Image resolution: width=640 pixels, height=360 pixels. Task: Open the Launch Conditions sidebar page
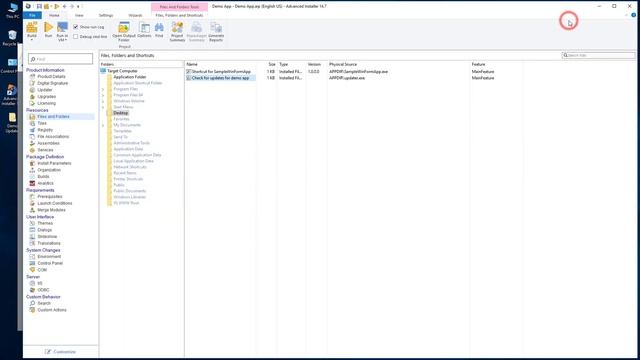pyautogui.click(x=55, y=203)
